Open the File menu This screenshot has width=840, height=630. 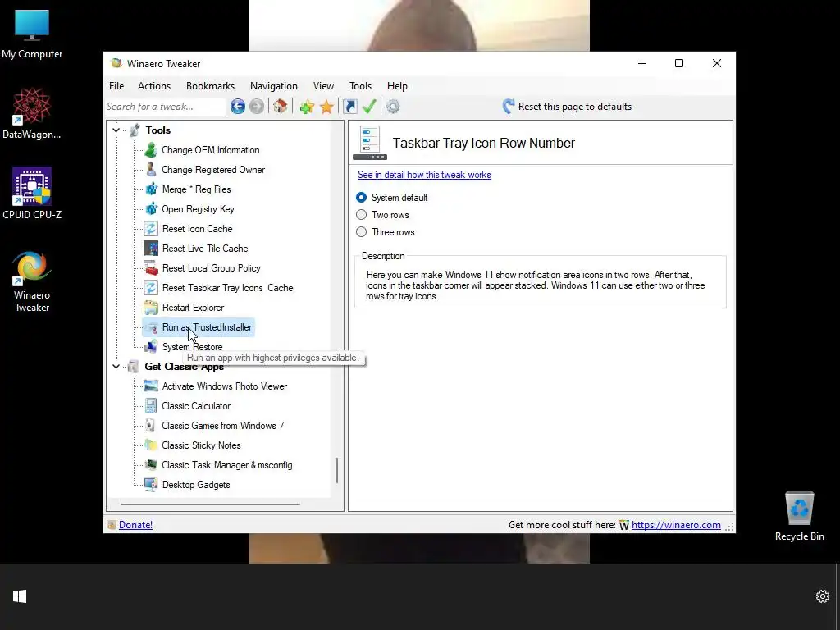(116, 85)
